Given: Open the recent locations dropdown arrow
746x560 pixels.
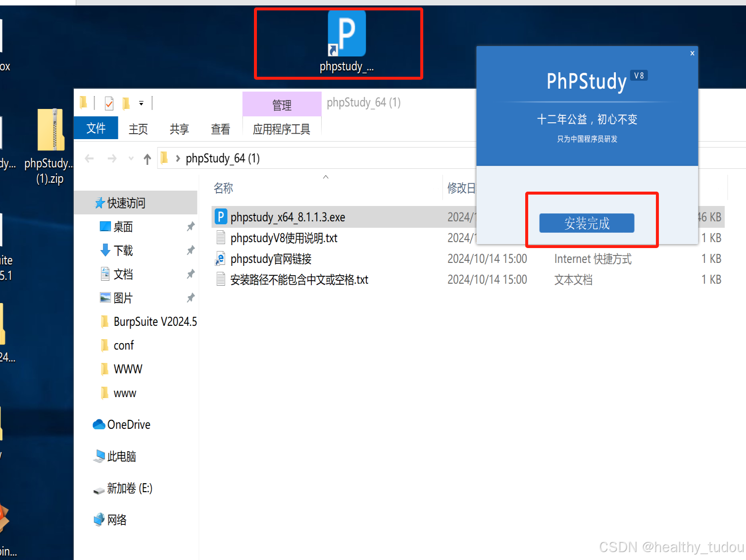Looking at the screenshot, I should point(131,158).
